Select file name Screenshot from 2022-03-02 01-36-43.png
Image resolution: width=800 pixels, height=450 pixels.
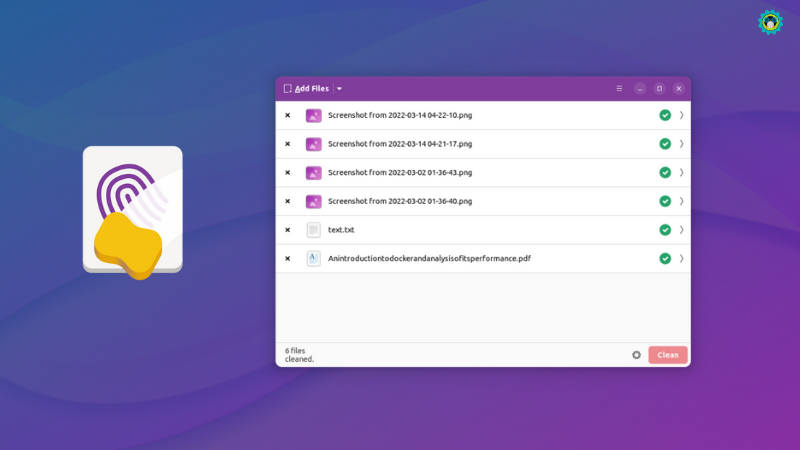(400, 172)
